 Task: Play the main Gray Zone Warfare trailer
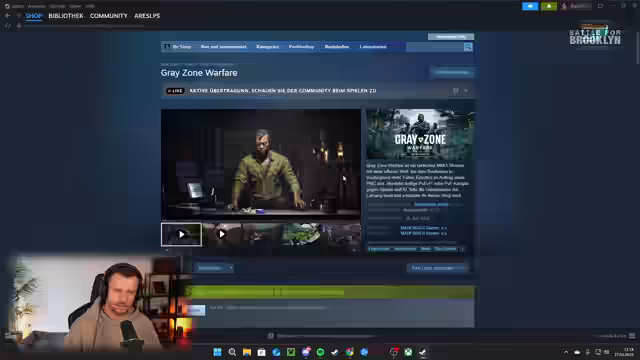click(x=261, y=164)
